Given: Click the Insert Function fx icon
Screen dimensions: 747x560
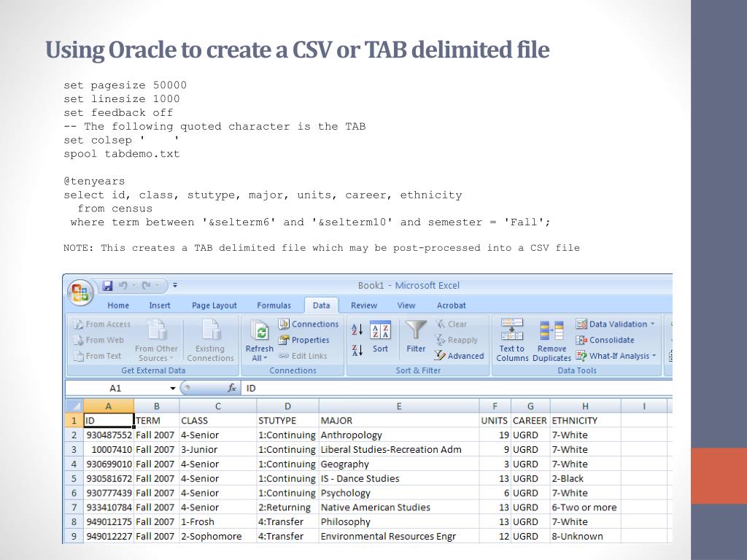Looking at the screenshot, I should click(232, 388).
